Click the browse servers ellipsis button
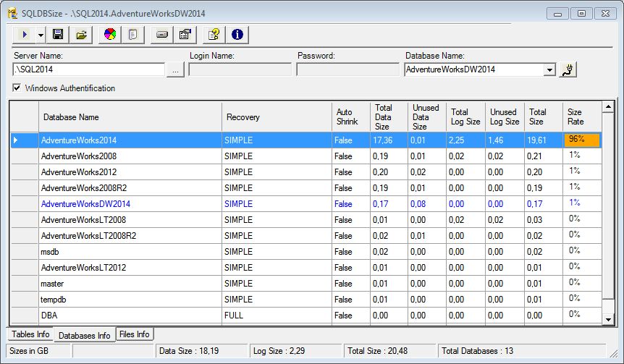This screenshot has height=364, width=624. (175, 70)
